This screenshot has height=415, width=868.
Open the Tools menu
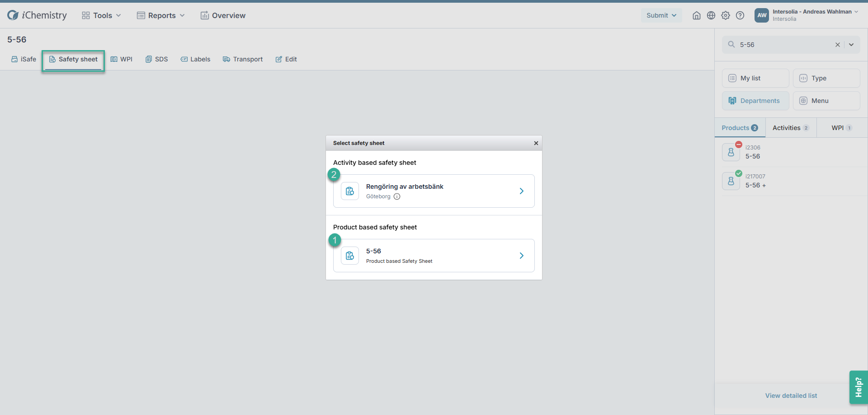coord(101,15)
